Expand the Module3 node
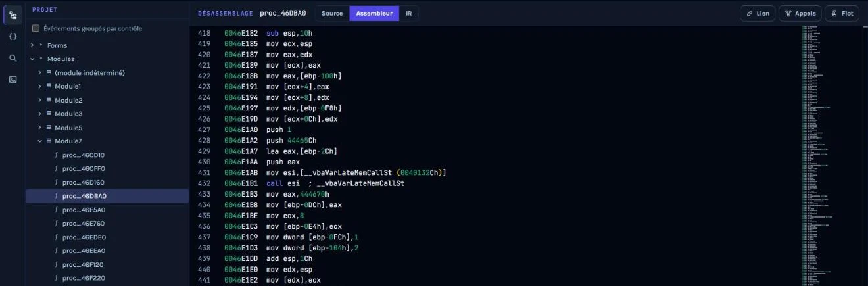 pos(39,114)
